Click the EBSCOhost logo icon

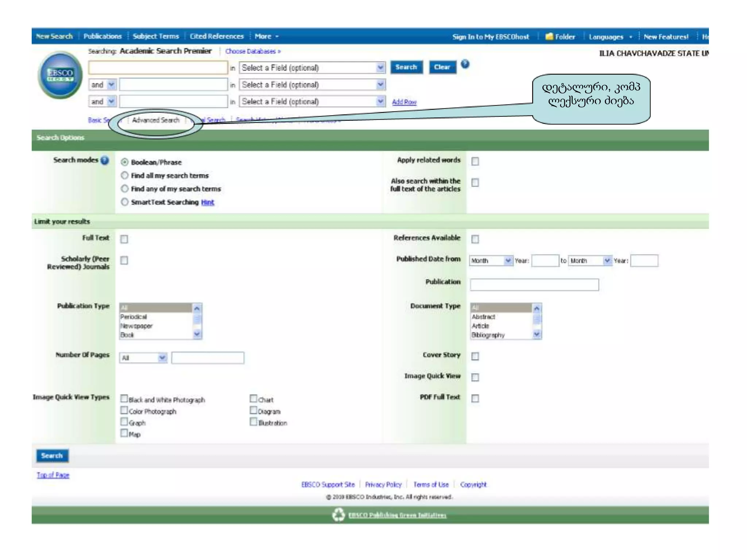(60, 75)
